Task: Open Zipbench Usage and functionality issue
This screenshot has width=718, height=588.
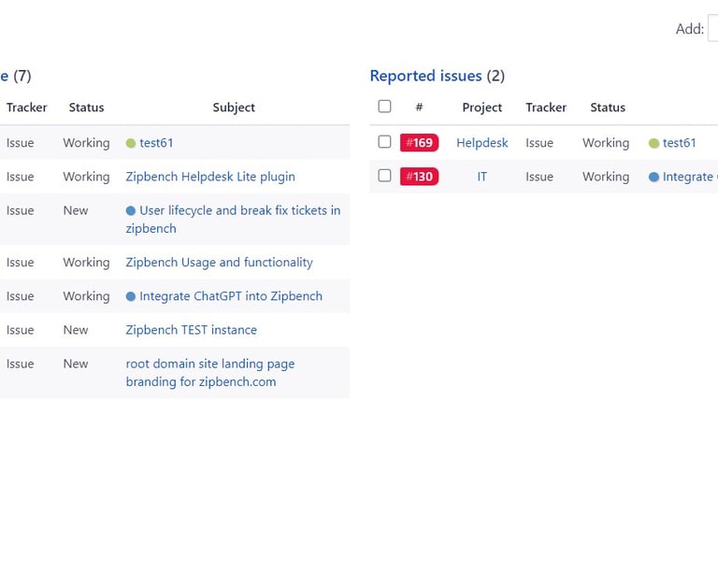Action: click(220, 263)
